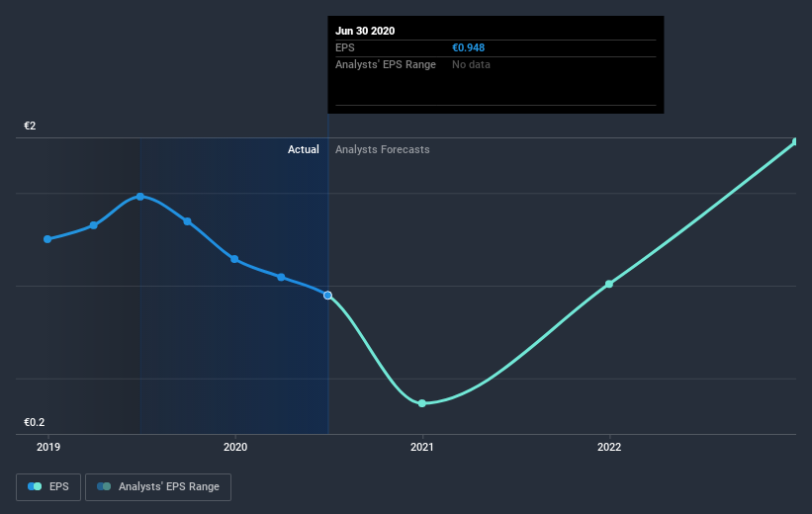Click the €0.948 EPS value in tooltip

(468, 47)
